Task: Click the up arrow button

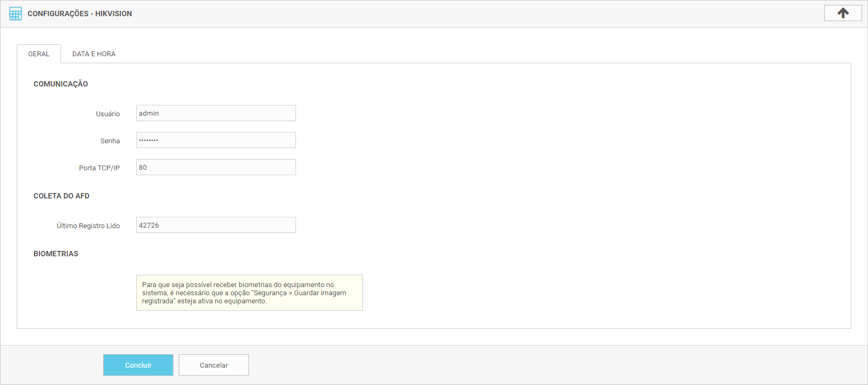Action: tap(843, 13)
